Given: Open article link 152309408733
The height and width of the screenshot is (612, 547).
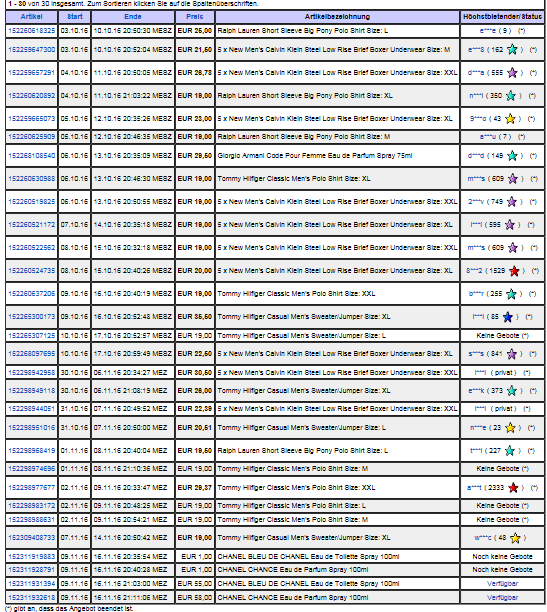Looking at the screenshot, I should pos(32,538).
